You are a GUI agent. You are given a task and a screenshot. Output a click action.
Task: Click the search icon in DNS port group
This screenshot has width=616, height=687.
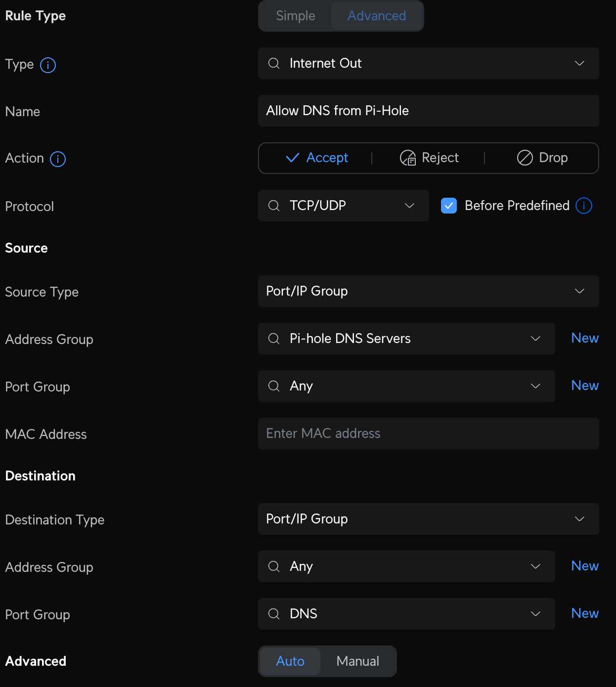274,614
